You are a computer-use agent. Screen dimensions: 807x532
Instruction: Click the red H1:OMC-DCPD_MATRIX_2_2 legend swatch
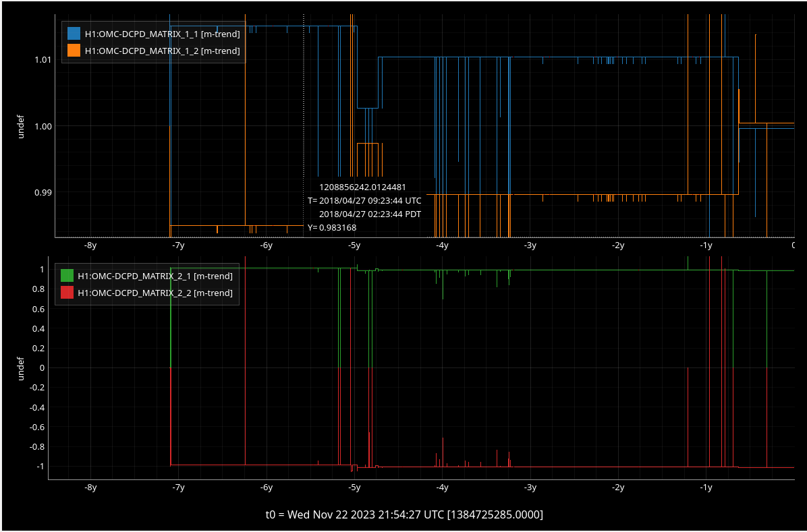(x=67, y=292)
